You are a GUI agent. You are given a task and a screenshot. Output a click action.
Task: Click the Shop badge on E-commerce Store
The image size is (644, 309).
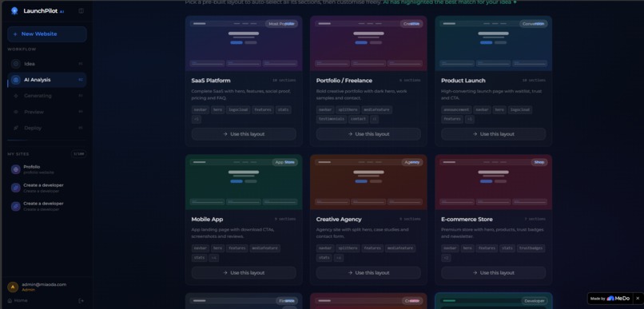pos(539,163)
